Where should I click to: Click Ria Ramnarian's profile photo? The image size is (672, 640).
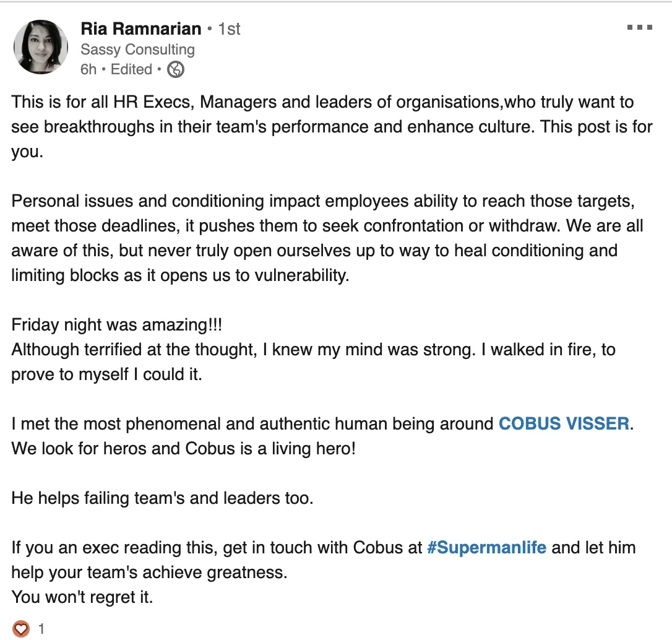point(40,48)
